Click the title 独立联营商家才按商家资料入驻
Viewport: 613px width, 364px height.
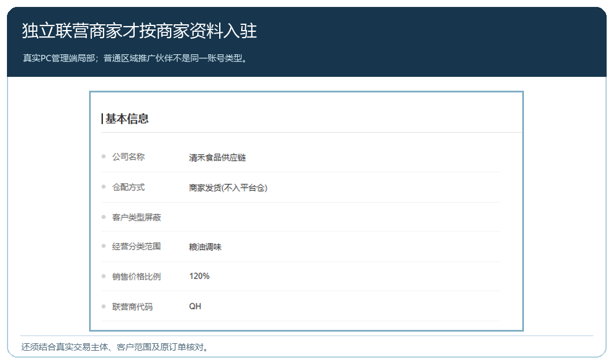(x=139, y=31)
